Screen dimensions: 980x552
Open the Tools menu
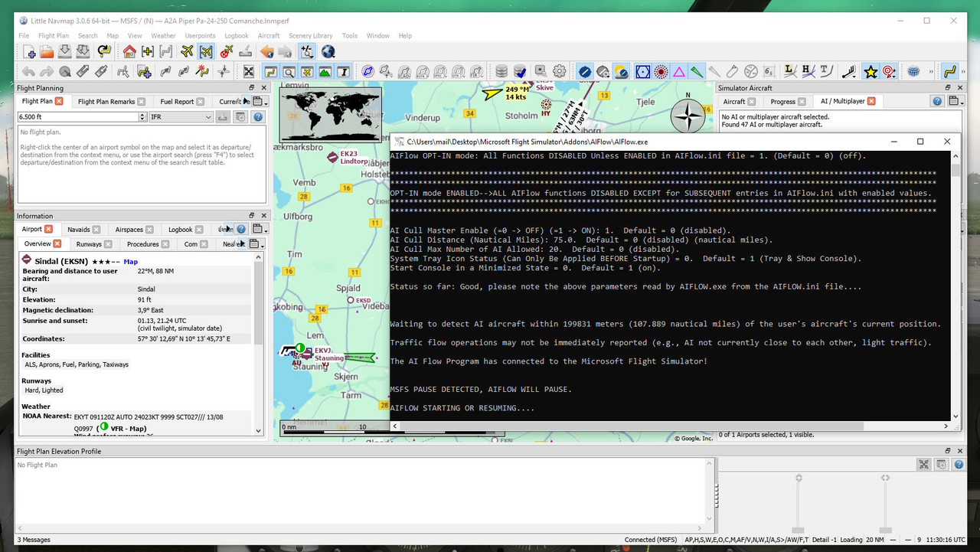(350, 35)
